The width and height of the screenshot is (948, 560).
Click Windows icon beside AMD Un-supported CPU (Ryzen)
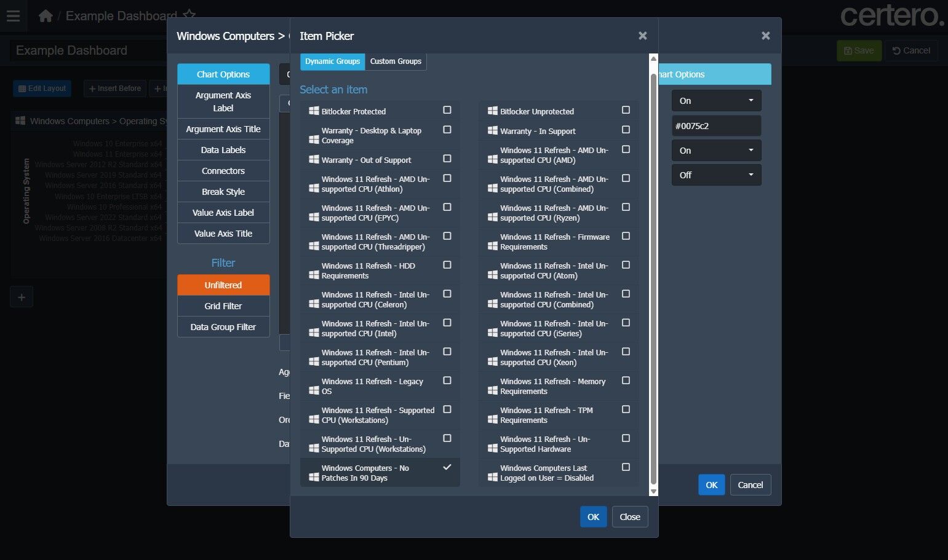(x=493, y=217)
